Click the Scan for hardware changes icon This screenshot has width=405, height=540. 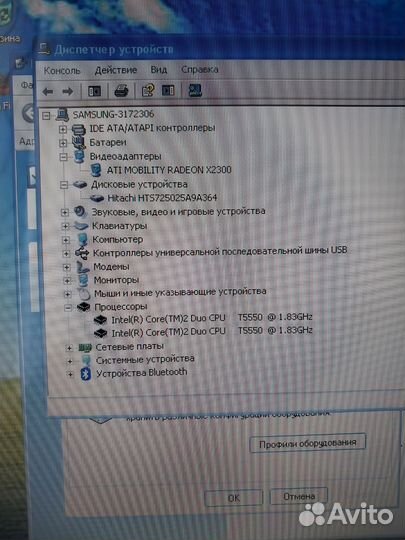click(195, 90)
